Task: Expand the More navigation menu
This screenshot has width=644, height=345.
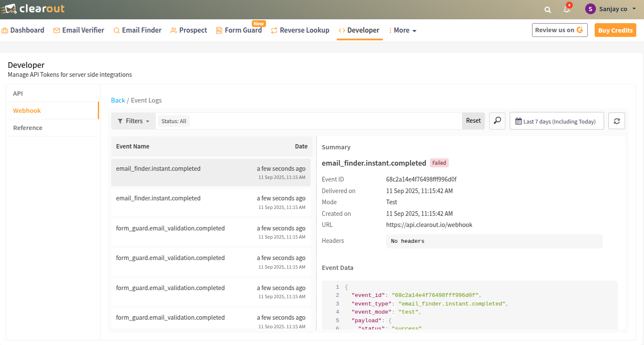Action: [x=403, y=30]
